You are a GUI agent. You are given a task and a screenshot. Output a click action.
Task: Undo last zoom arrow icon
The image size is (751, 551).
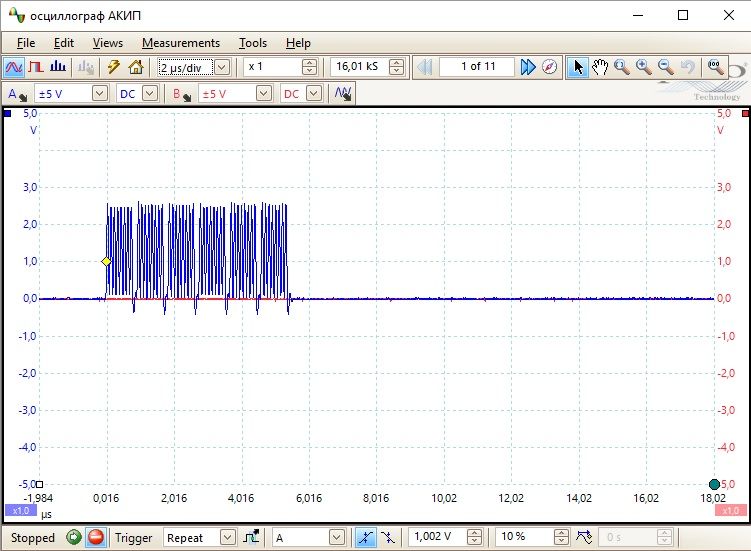click(687, 67)
